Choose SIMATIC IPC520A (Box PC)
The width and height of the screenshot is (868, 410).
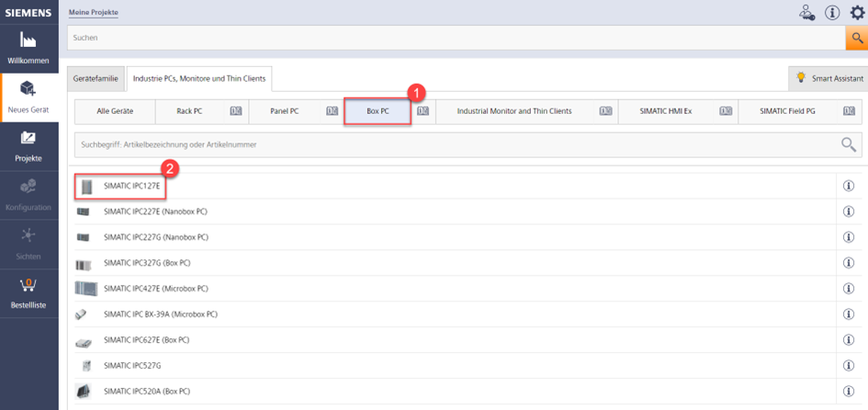(x=147, y=392)
